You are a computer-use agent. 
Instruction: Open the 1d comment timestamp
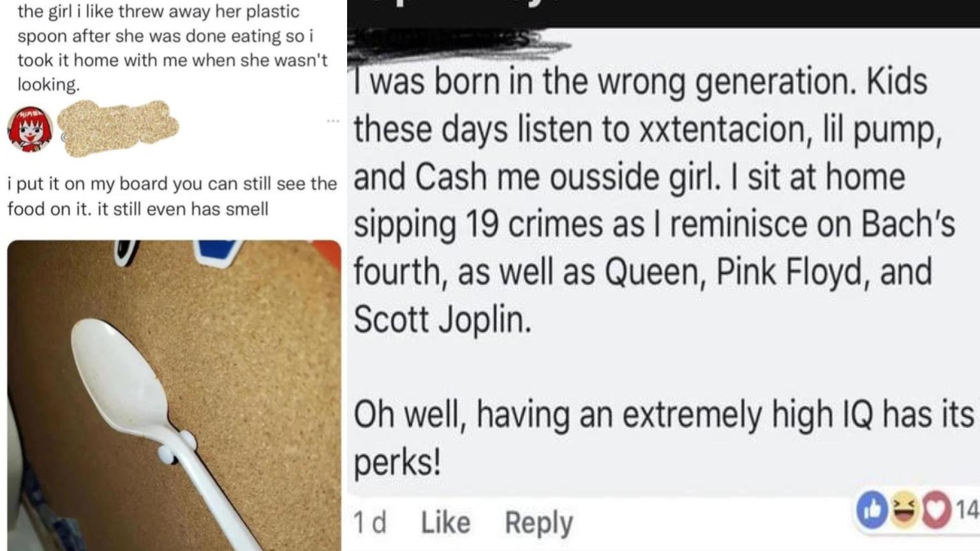370,522
